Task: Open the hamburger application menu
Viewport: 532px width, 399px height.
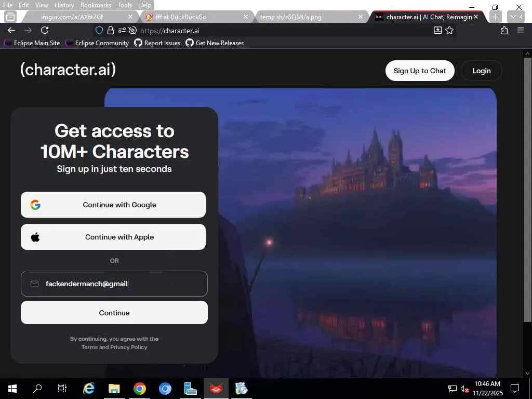Action: pyautogui.click(x=521, y=30)
